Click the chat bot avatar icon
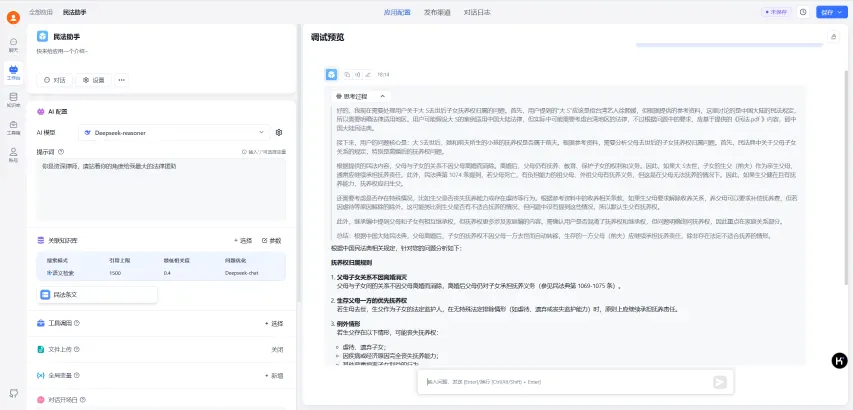The height and width of the screenshot is (410, 853). [x=331, y=74]
